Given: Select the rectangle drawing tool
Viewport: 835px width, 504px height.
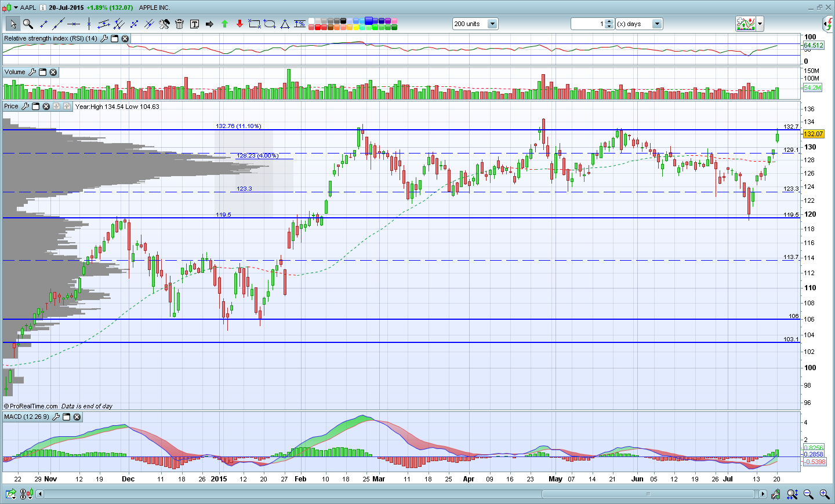Looking at the screenshot, I should [255, 24].
